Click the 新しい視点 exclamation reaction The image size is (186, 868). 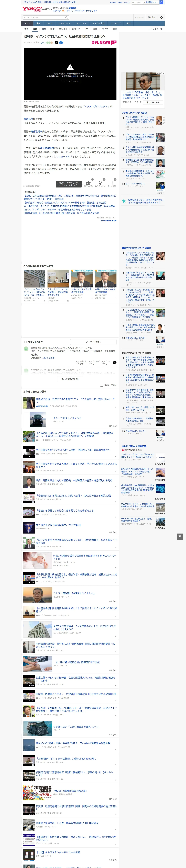pyautogui.click(x=112, y=183)
